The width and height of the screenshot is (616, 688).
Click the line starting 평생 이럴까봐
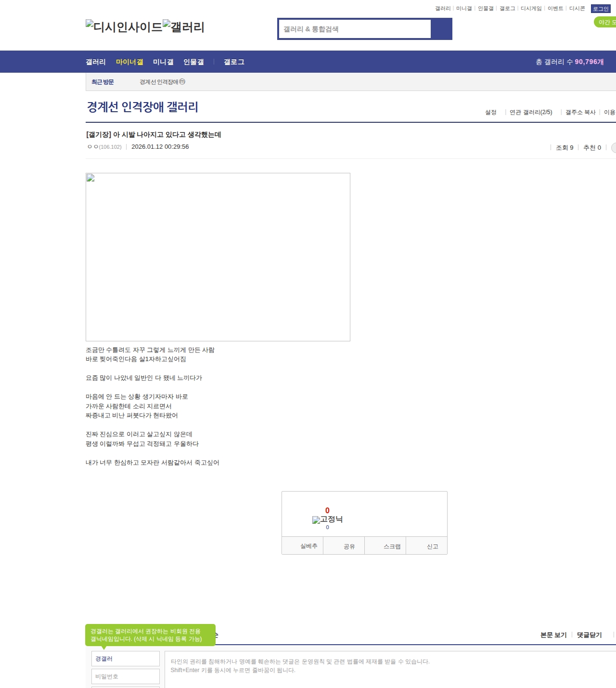[x=142, y=444]
